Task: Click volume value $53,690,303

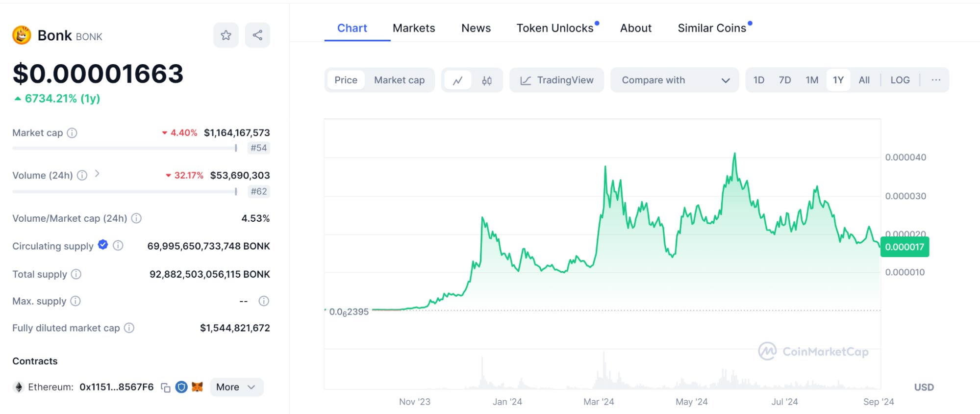Action: (240, 175)
